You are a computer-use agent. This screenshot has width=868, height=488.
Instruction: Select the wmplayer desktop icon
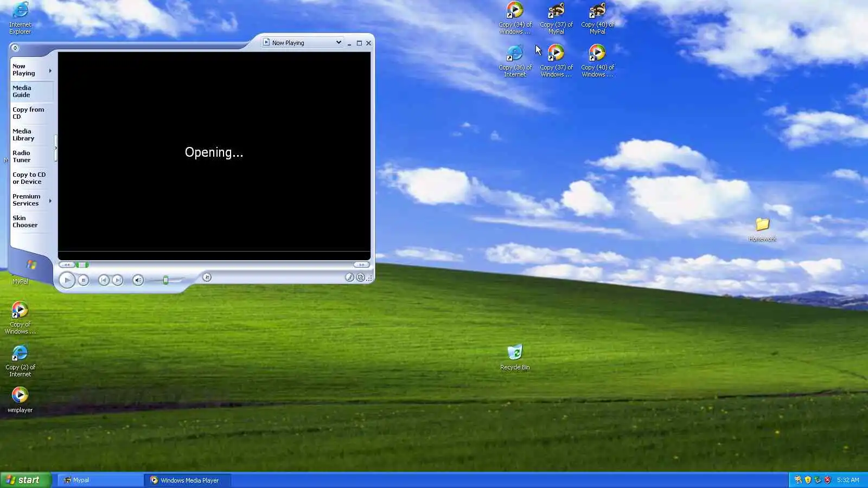tap(20, 400)
